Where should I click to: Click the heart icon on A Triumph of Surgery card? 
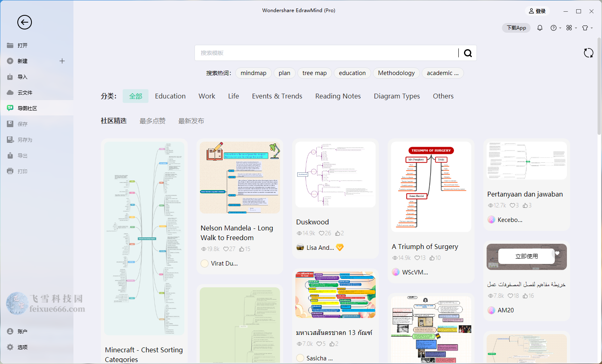click(417, 258)
